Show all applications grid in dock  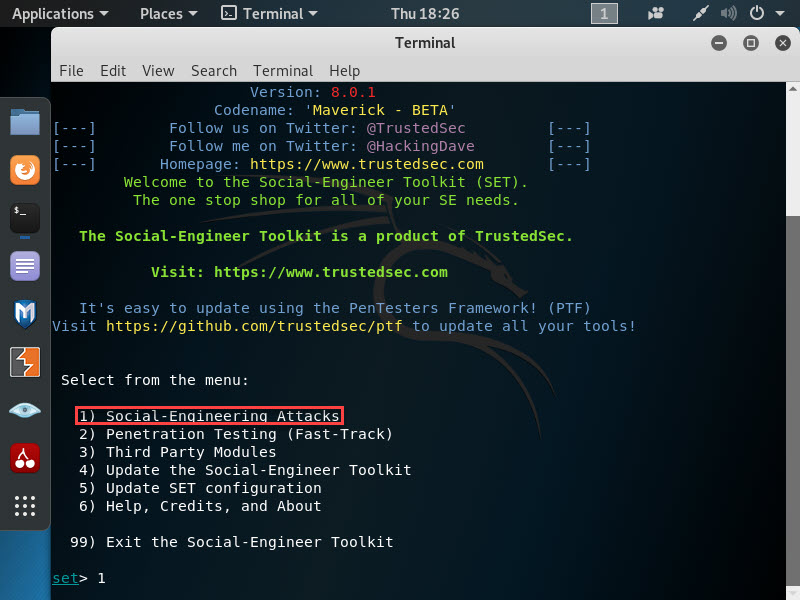[24, 506]
